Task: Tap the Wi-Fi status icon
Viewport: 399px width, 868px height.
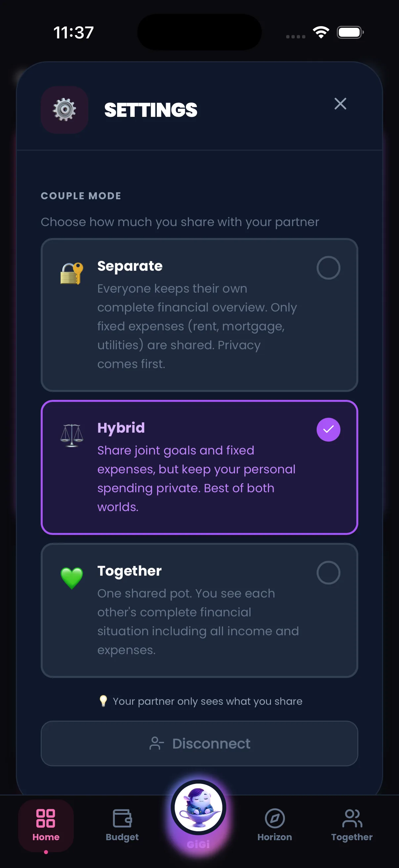Action: 321,32
